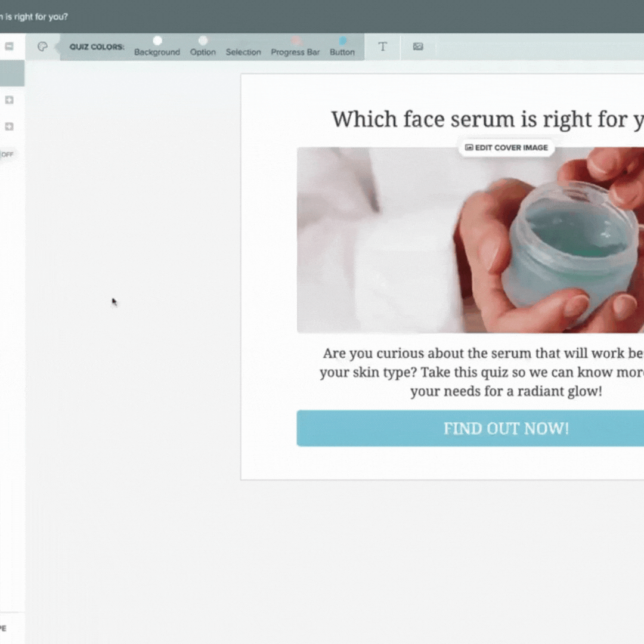The image size is (644, 644).
Task: Change the Option quiz color
Action: (x=203, y=47)
